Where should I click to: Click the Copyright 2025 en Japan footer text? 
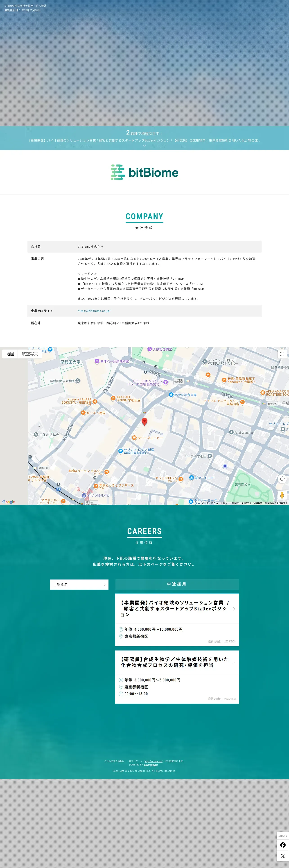(x=144, y=771)
